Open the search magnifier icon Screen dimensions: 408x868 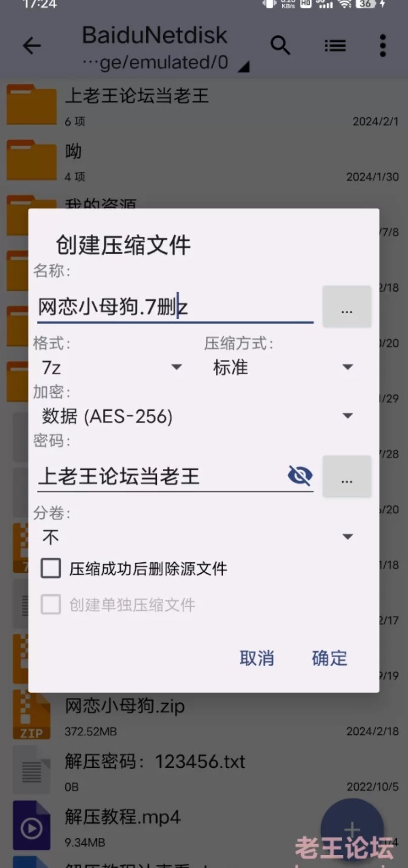pos(280,45)
